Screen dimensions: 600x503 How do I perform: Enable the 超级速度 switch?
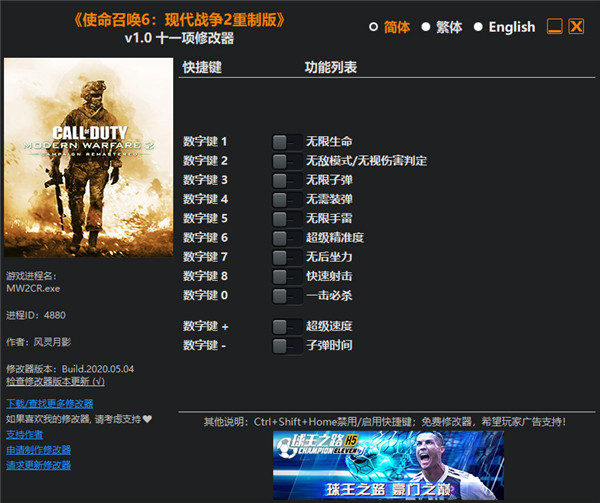coord(286,326)
